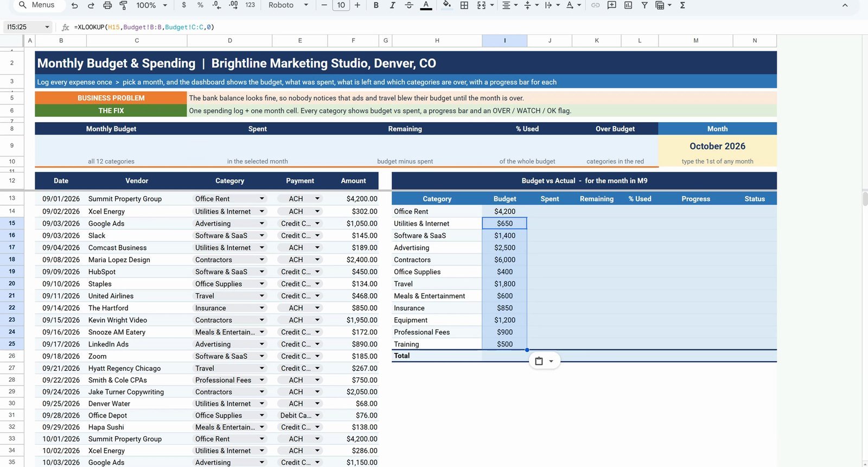868x467 pixels.
Task: Open the Category dropdown for Slack
Action: (262, 236)
